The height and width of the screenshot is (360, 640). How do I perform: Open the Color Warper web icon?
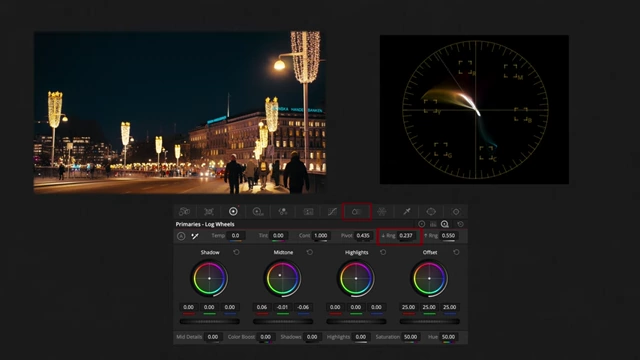pos(382,211)
